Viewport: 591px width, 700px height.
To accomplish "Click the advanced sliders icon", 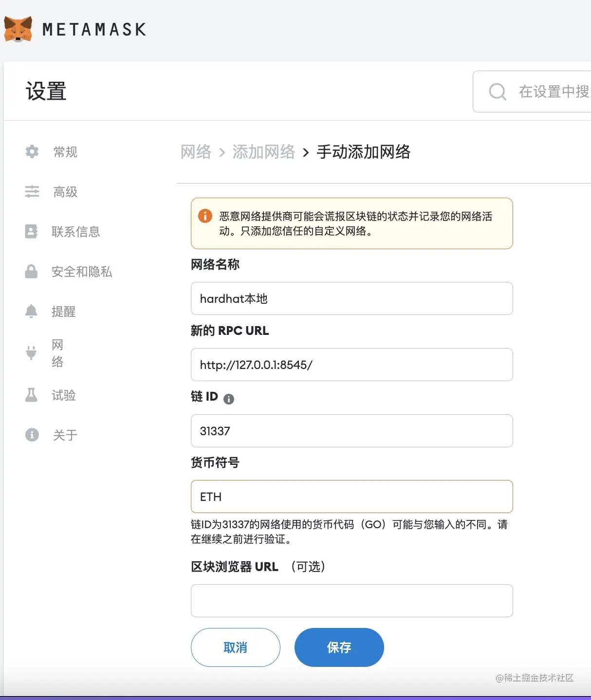I will (x=32, y=191).
